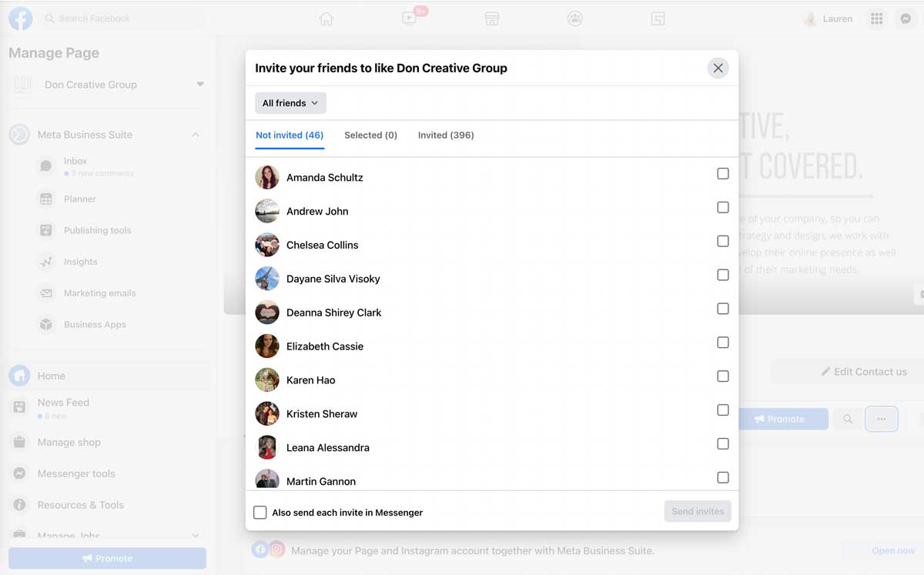
Task: Open the Messenger icon in header
Action: tap(906, 19)
